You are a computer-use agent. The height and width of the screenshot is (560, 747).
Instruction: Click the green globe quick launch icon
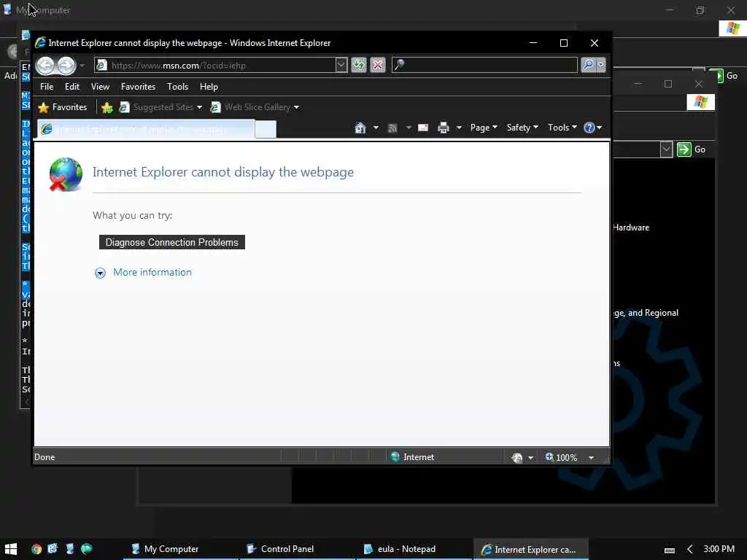click(x=87, y=548)
